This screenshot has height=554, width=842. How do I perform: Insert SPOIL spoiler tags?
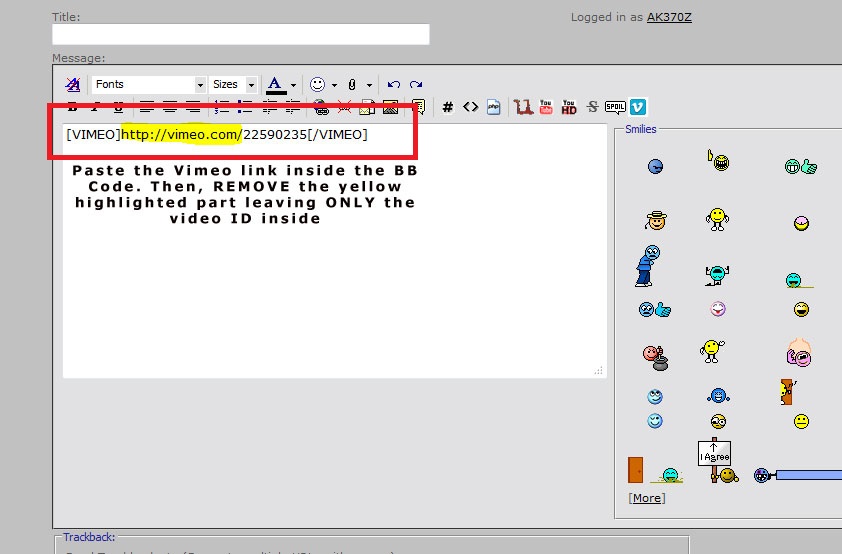pos(615,107)
